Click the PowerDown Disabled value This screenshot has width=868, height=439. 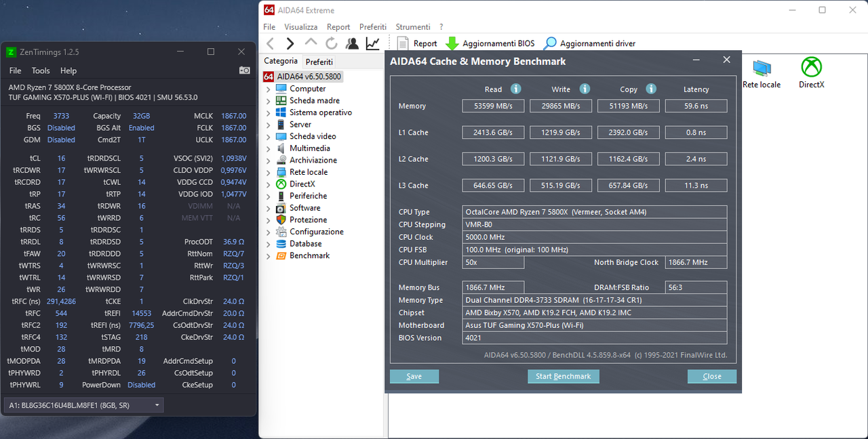141,385
